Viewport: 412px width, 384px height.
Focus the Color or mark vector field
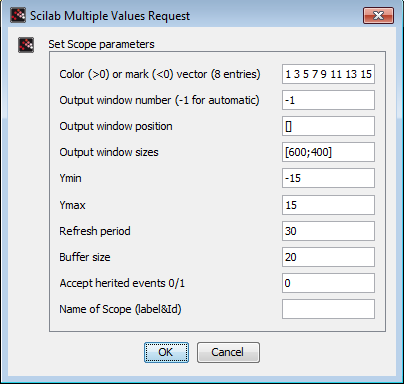click(328, 74)
